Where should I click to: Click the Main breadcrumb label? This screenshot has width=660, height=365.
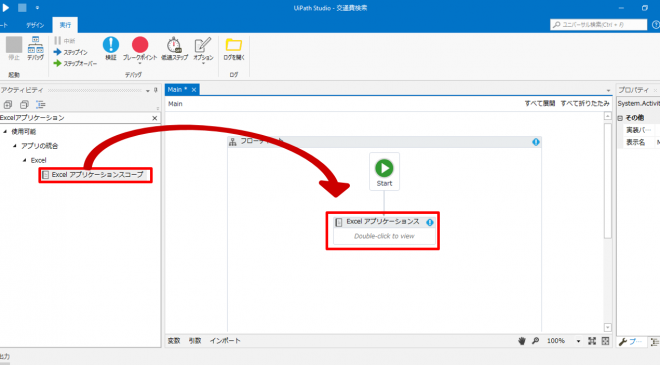(x=175, y=104)
